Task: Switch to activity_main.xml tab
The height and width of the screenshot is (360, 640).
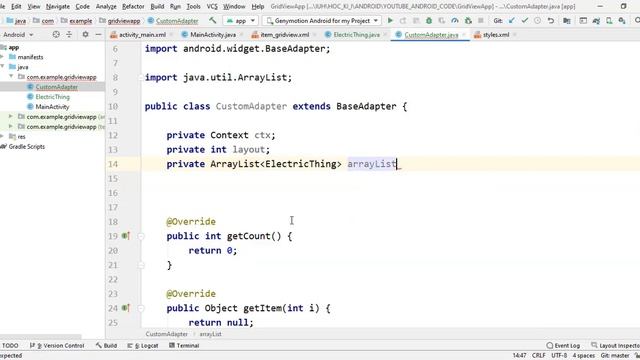Action: (x=142, y=35)
